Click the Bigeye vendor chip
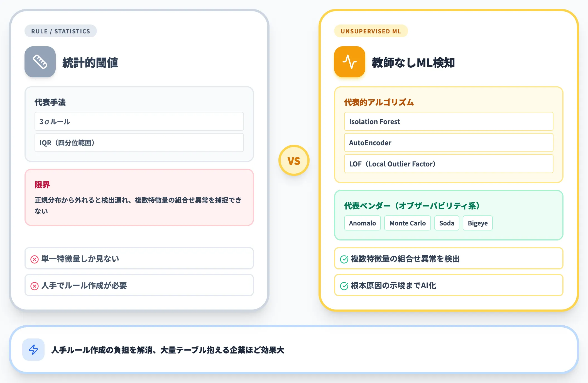The width and height of the screenshot is (588, 383). pos(478,223)
